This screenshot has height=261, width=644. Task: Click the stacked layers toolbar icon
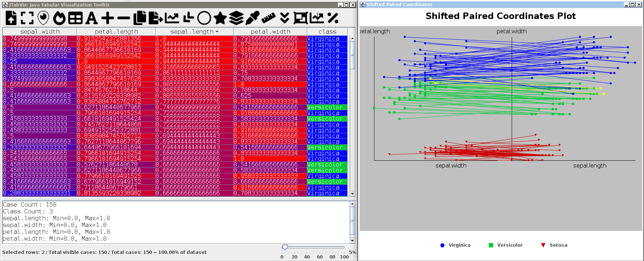236,18
